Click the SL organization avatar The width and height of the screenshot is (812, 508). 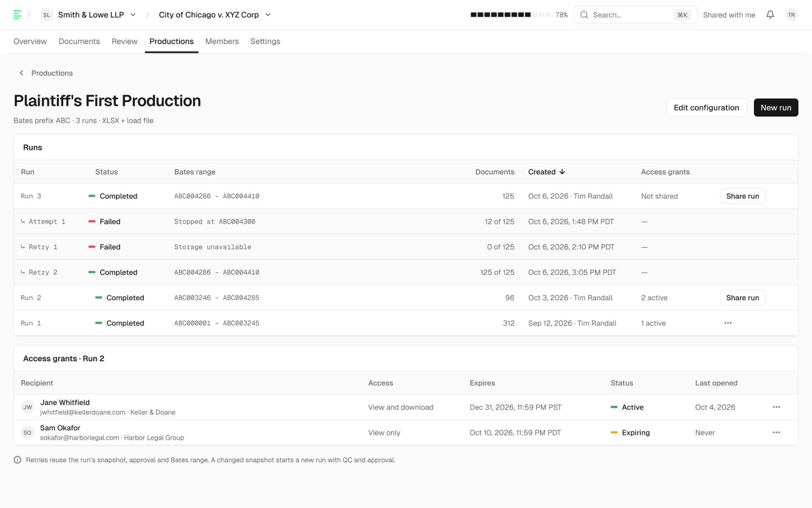coord(46,15)
